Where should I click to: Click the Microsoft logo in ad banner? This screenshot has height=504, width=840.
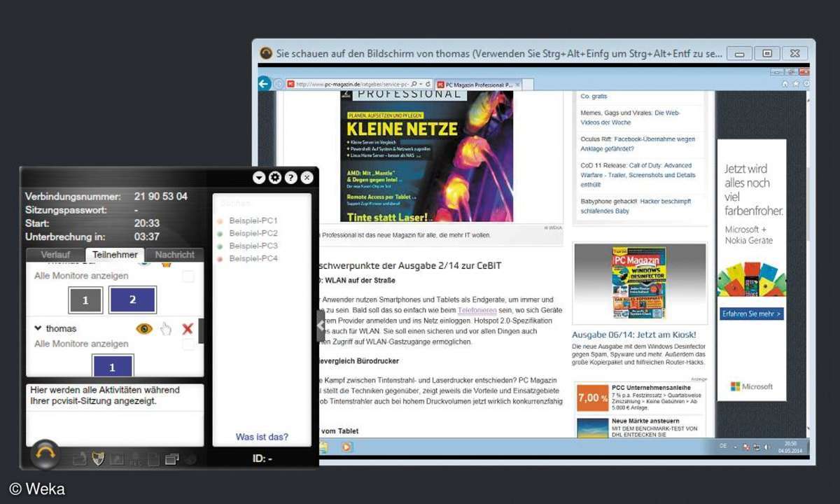pyautogui.click(x=752, y=386)
